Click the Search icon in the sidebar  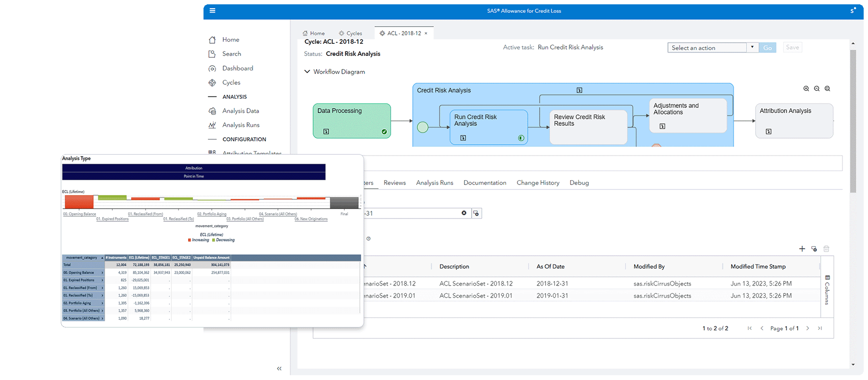pos(212,54)
